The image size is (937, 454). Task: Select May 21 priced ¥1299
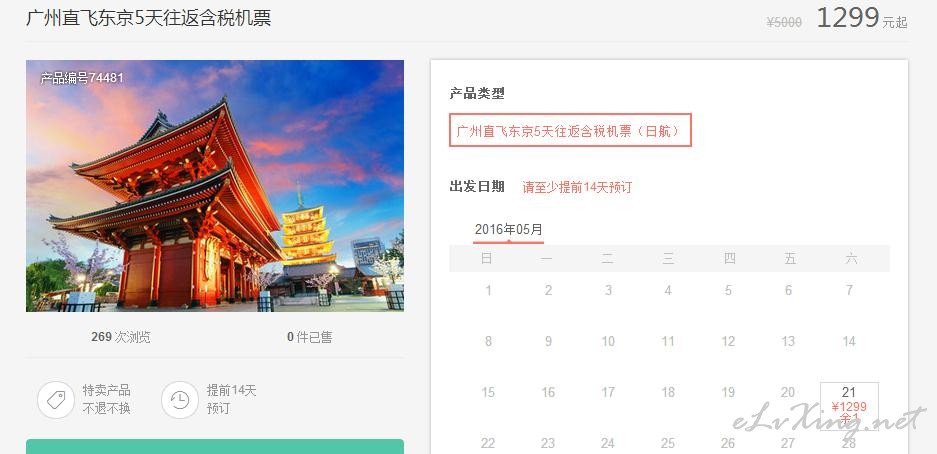pyautogui.click(x=849, y=406)
